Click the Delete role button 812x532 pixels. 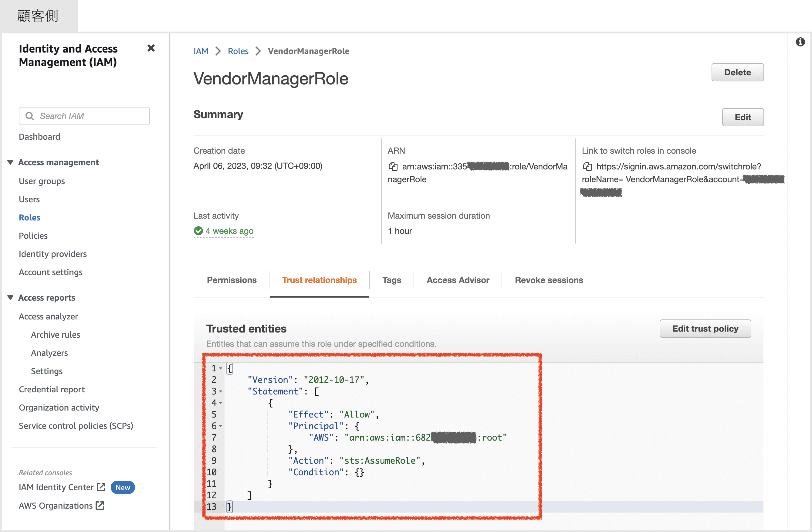pos(737,72)
